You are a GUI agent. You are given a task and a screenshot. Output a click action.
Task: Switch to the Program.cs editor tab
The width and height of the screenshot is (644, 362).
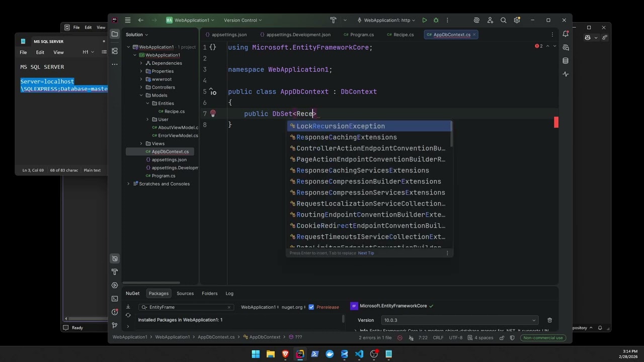pos(359,35)
